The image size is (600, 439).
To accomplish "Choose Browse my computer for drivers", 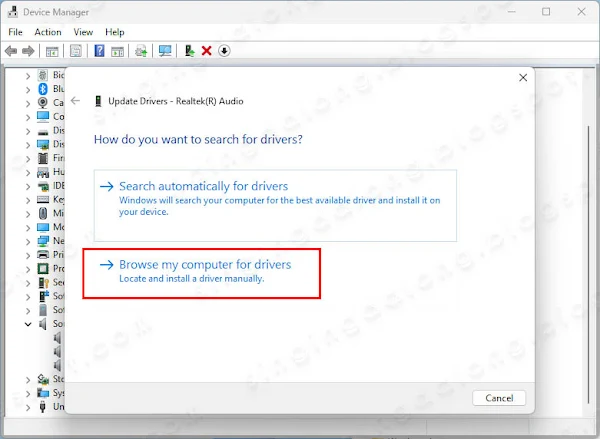I will (x=202, y=273).
